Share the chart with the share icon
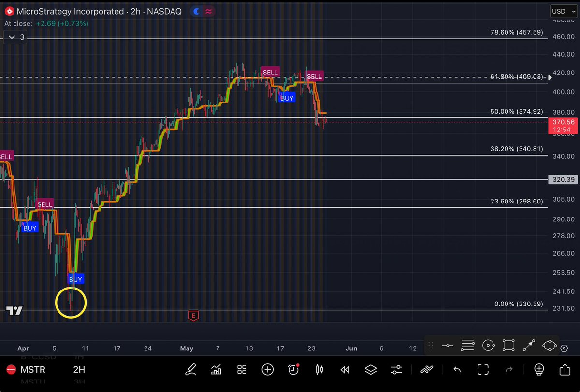This screenshot has height=392, width=580. [565, 370]
